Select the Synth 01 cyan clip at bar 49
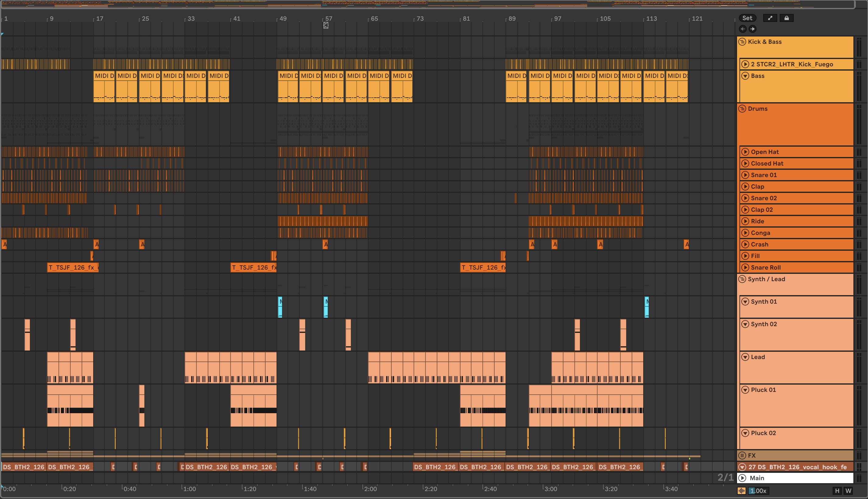This screenshot has width=868, height=499. [x=280, y=307]
